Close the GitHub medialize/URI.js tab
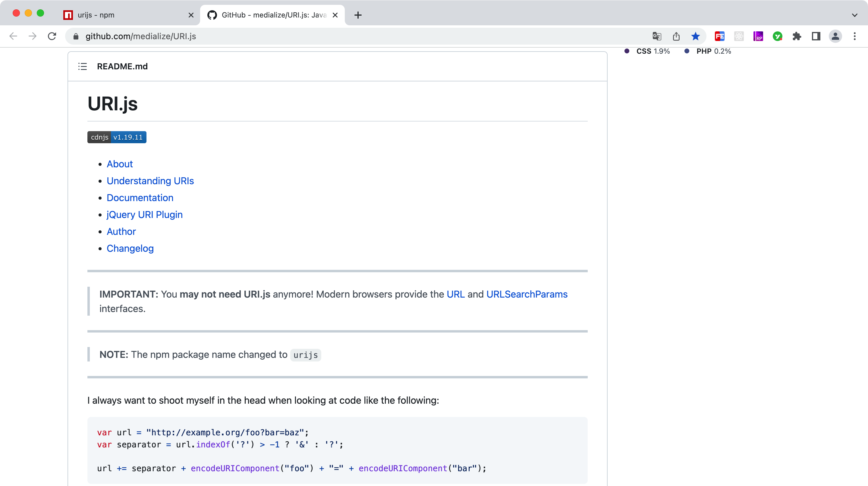 (x=335, y=15)
